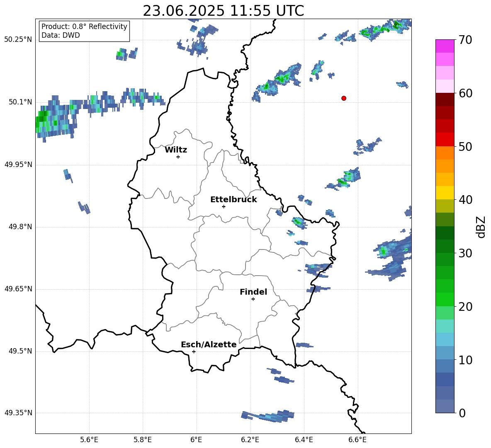
Task: Click the colorbar tick label 60
Action: point(465,93)
